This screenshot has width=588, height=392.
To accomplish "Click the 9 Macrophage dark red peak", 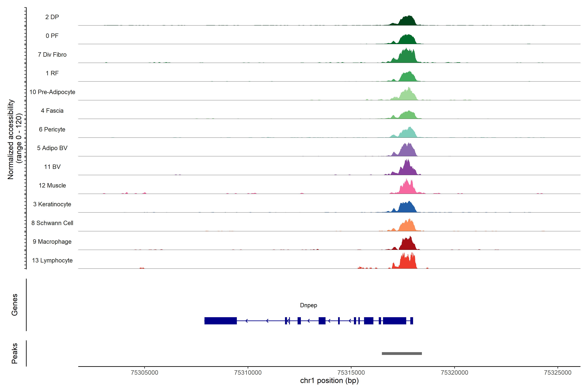I will [x=408, y=245].
